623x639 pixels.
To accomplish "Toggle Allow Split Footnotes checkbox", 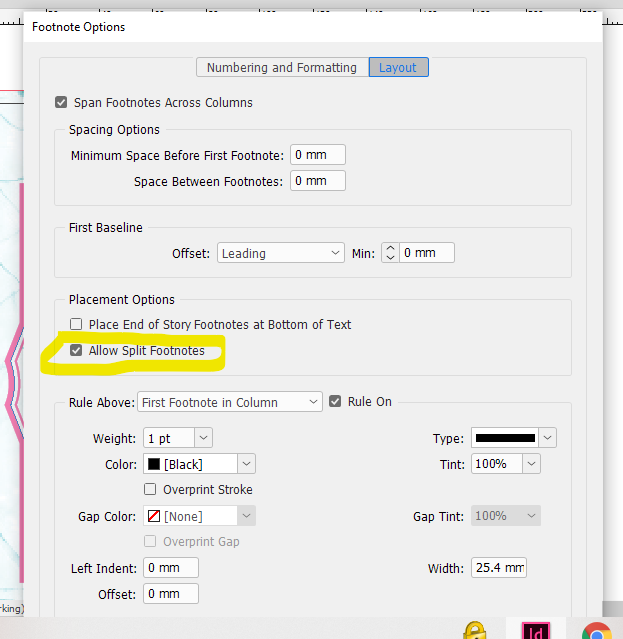I will 76,350.
